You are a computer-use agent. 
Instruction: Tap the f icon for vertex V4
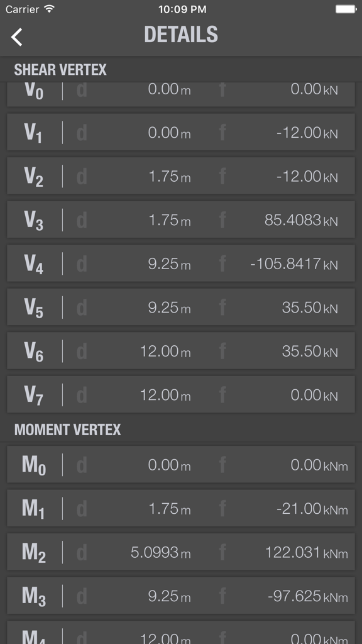point(220,263)
